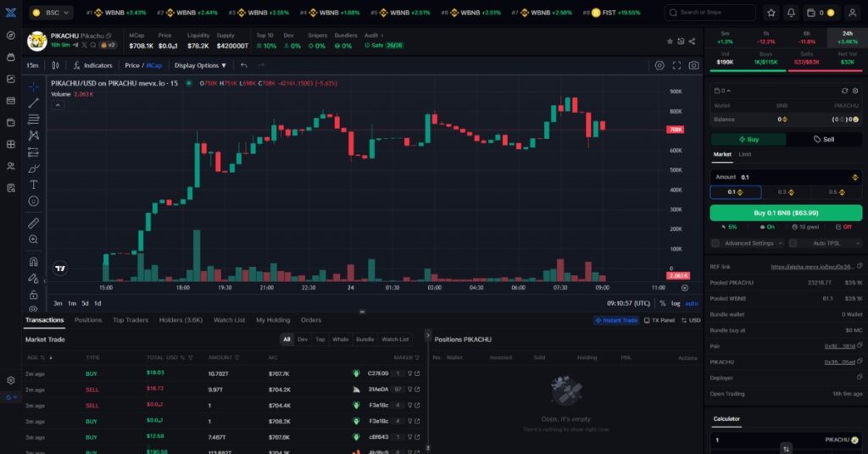
Task: Set chart range to 5d
Action: click(x=85, y=303)
